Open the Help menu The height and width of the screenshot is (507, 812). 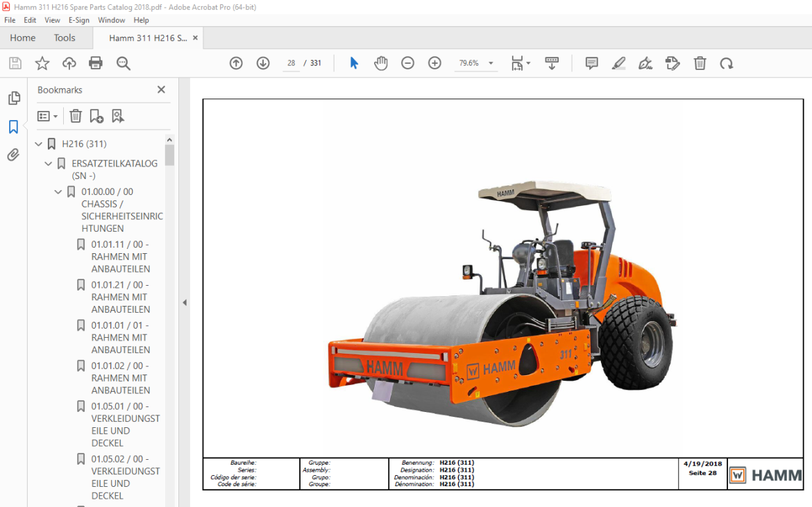pos(141,20)
